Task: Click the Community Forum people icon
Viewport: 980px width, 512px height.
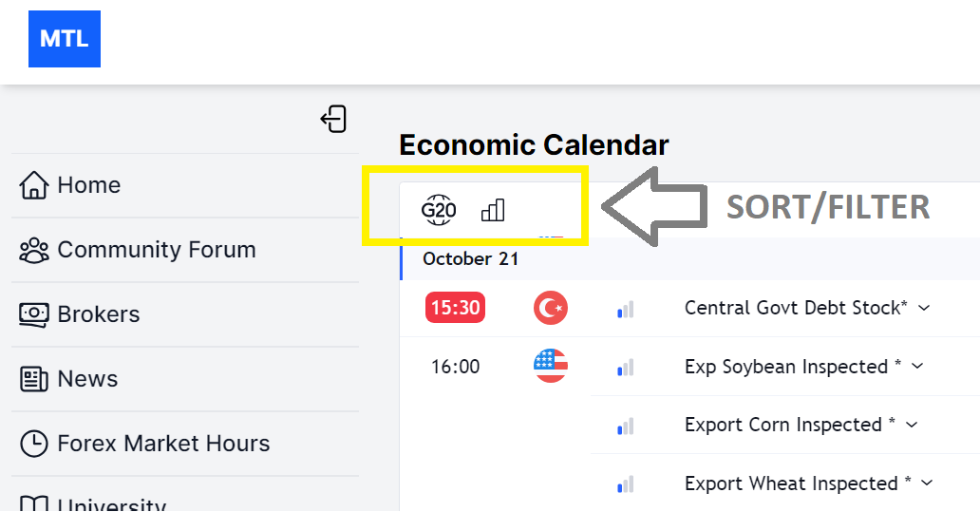Action: [x=34, y=250]
